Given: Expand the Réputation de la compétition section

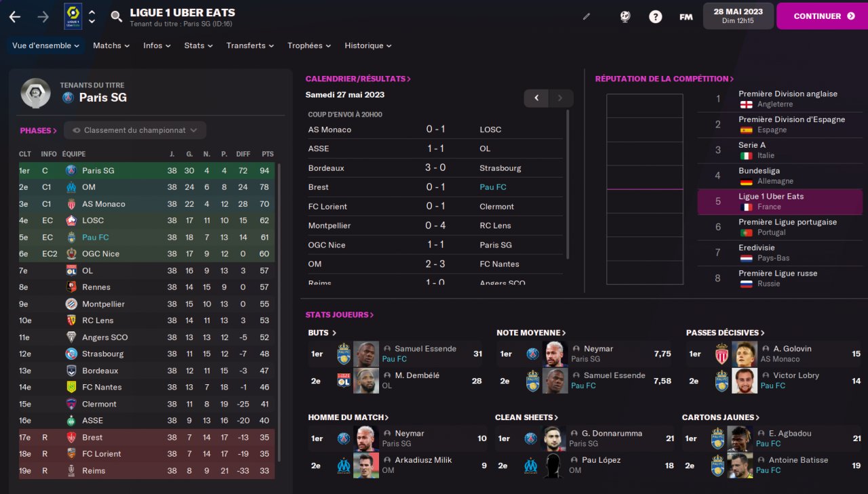Looking at the screenshot, I should 665,79.
